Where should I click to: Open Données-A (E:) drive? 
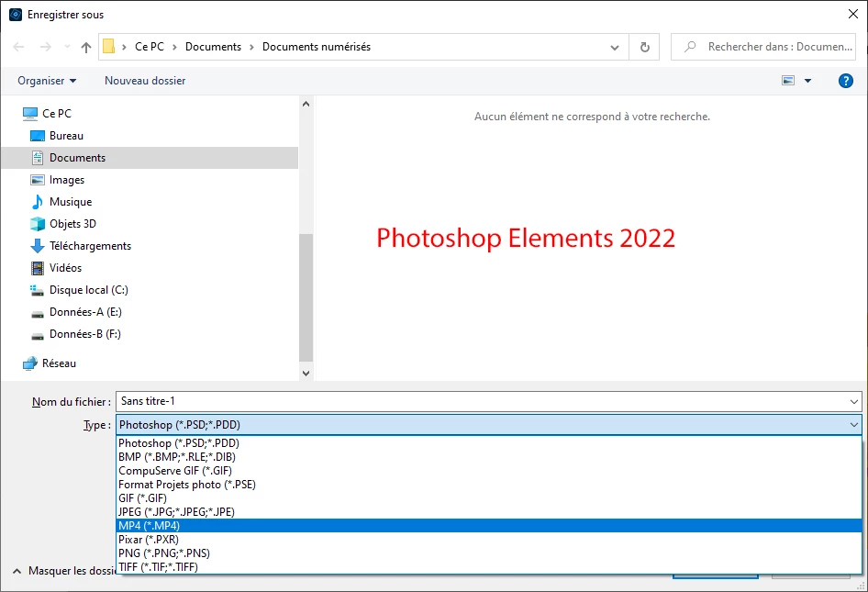(85, 312)
